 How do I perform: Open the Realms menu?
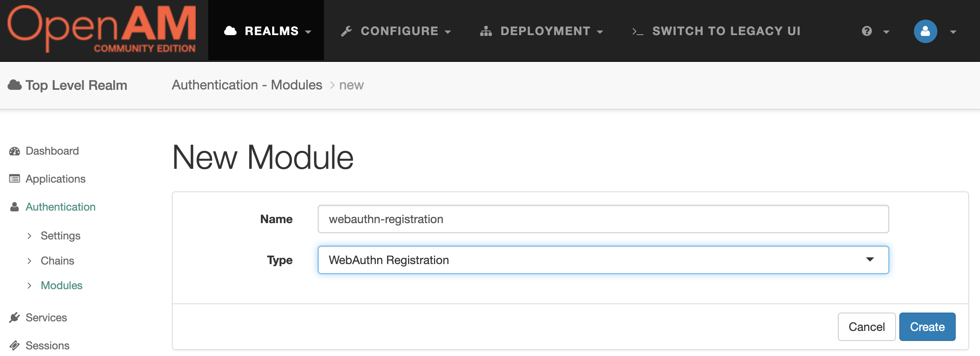(266, 31)
